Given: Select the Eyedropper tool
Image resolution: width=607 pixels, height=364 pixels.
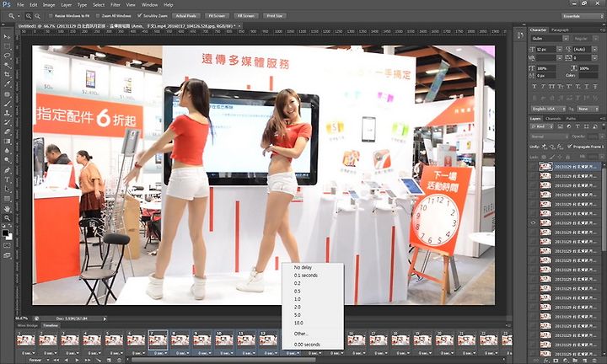Looking at the screenshot, I should (x=7, y=84).
